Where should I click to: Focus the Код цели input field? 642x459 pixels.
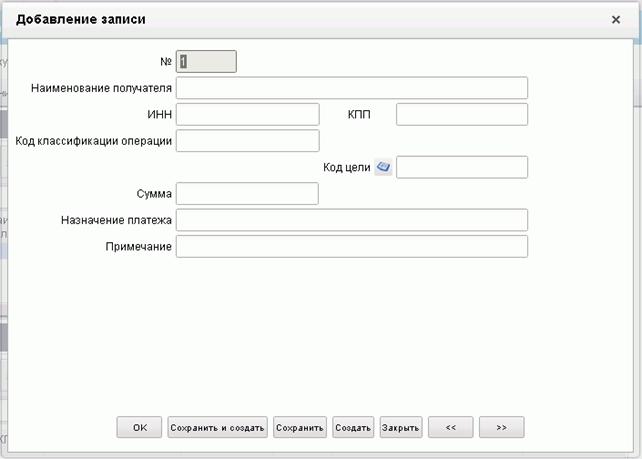[462, 167]
